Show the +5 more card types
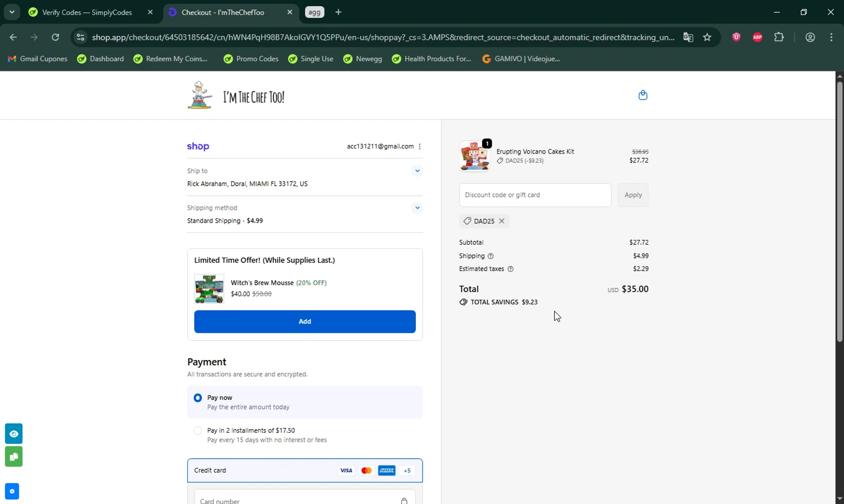Viewport: 844px width, 504px height. coord(407,470)
